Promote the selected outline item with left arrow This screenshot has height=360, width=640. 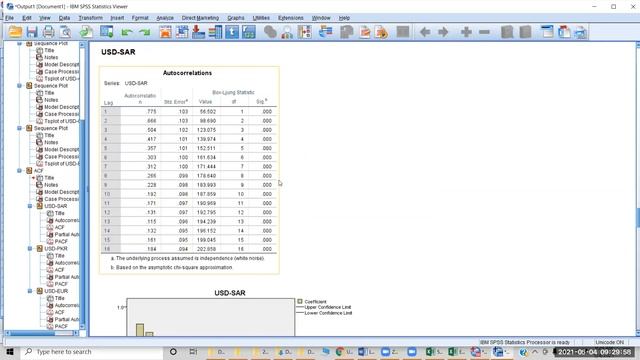coord(425,32)
